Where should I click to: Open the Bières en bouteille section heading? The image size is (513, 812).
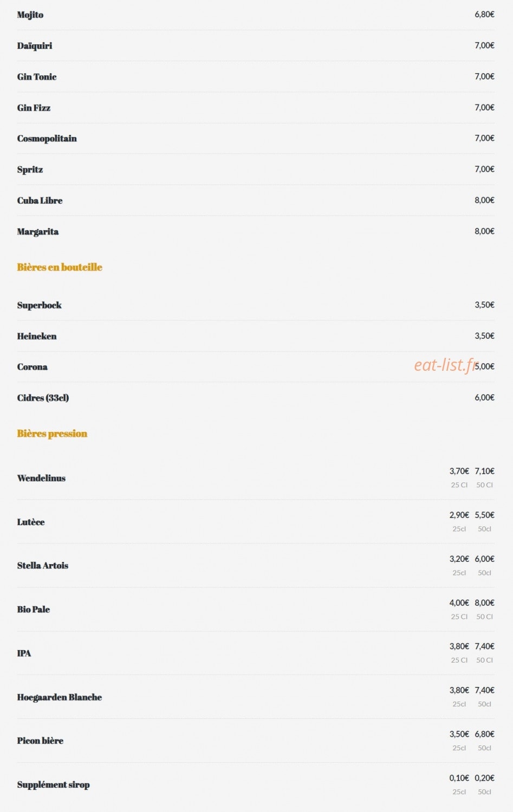point(60,267)
